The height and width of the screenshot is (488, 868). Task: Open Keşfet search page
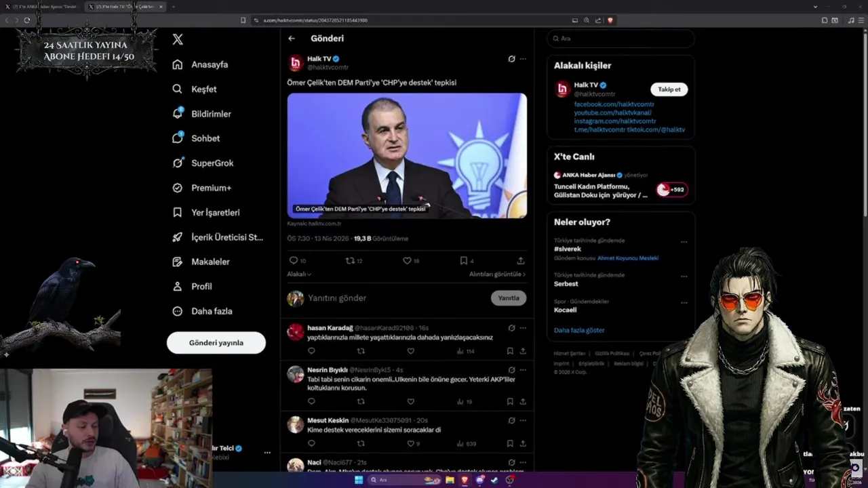195,89
